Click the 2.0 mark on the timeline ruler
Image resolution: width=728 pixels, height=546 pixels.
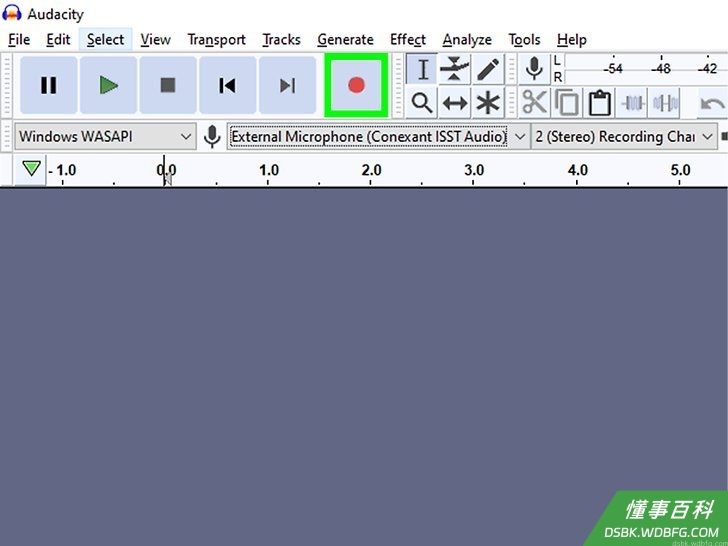(x=371, y=170)
